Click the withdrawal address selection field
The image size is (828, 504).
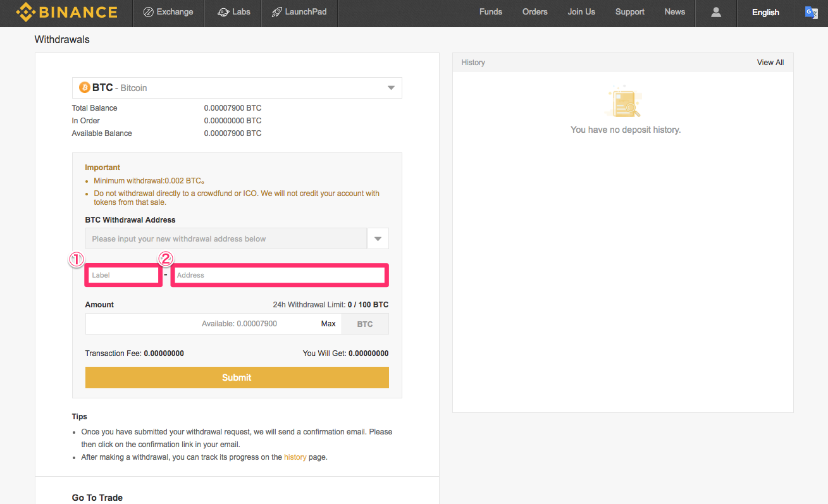coord(226,239)
